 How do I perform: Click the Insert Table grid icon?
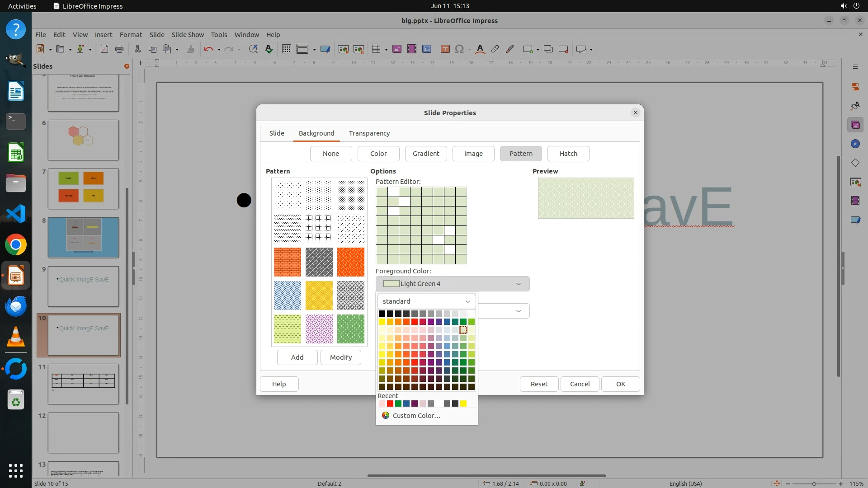click(376, 49)
